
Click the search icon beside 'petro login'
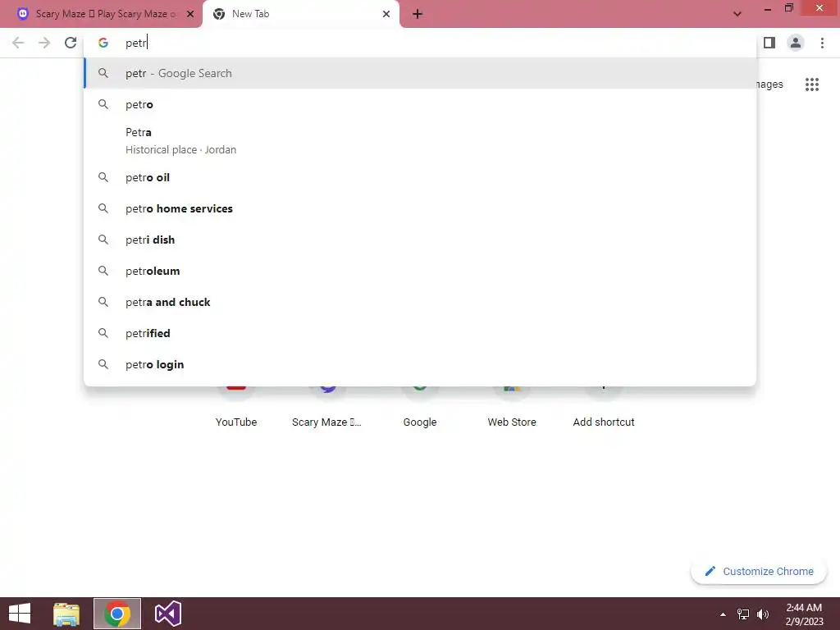pos(103,364)
